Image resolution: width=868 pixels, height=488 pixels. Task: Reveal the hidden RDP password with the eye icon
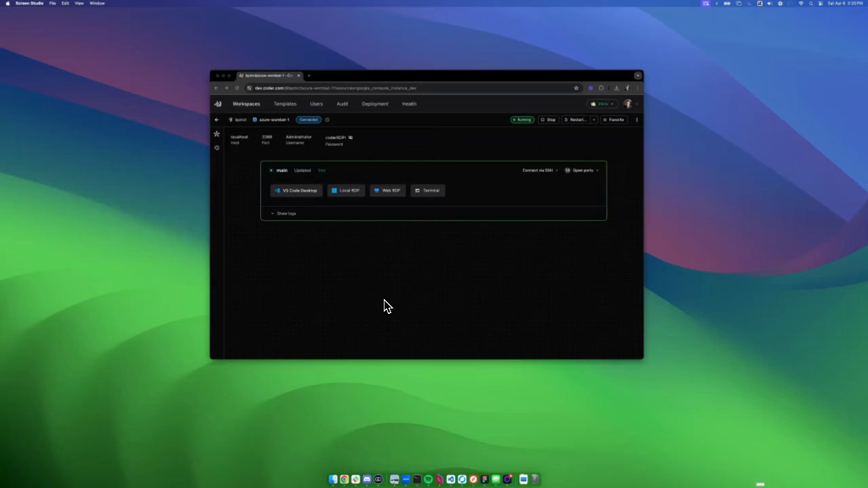tap(351, 138)
